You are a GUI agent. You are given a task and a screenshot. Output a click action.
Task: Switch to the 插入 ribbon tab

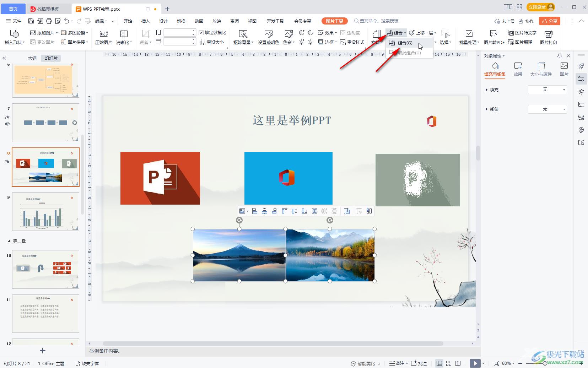(x=146, y=21)
